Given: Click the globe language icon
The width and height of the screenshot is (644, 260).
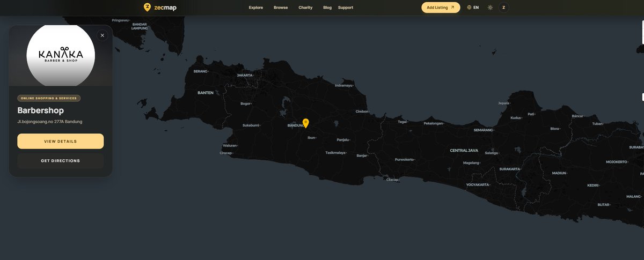Looking at the screenshot, I should click(469, 8).
